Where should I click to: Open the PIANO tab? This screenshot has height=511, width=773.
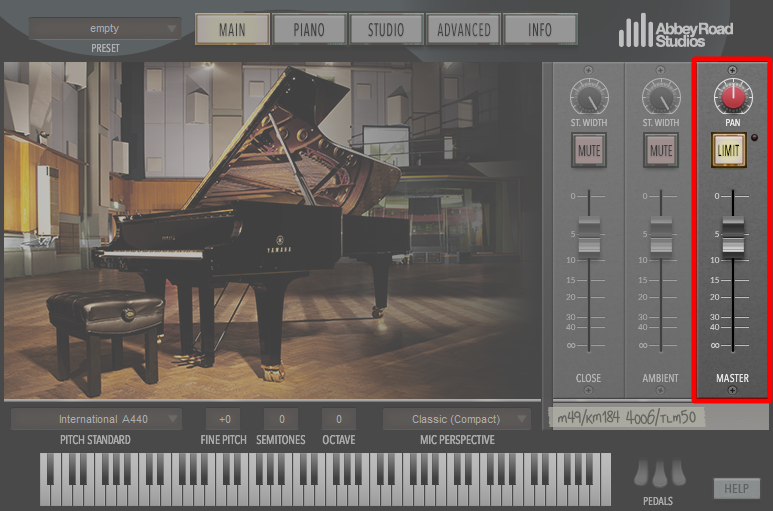309,30
